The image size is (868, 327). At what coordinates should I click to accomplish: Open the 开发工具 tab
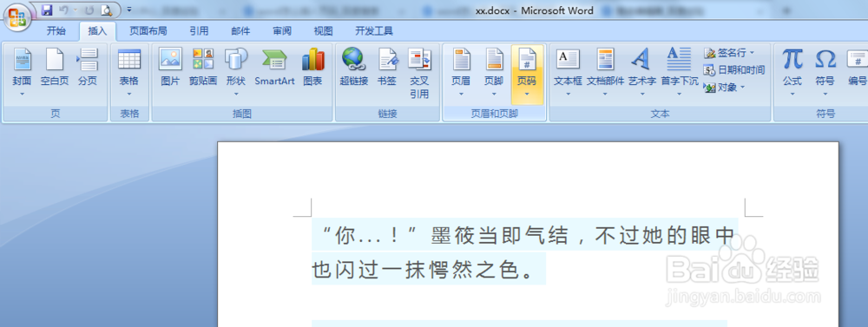click(374, 31)
